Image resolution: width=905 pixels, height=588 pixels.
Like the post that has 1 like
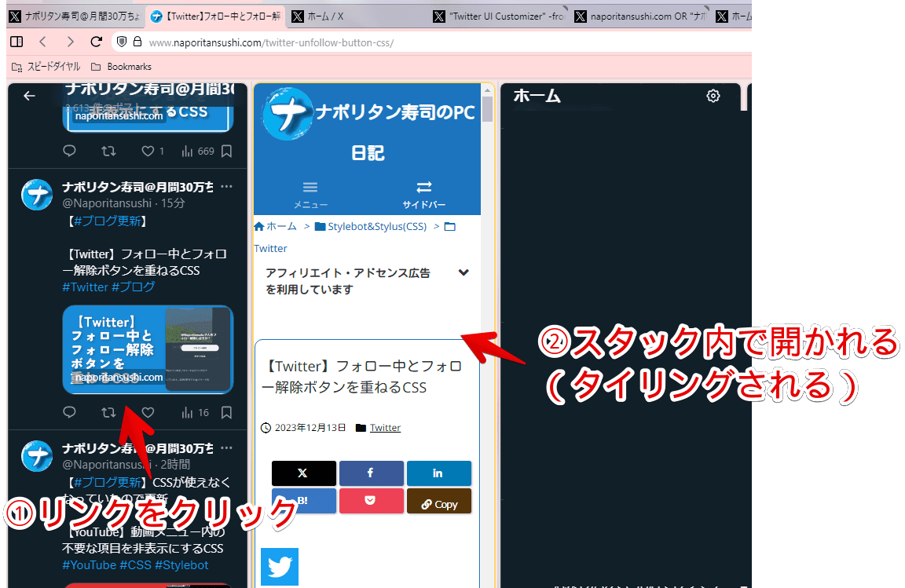148,152
